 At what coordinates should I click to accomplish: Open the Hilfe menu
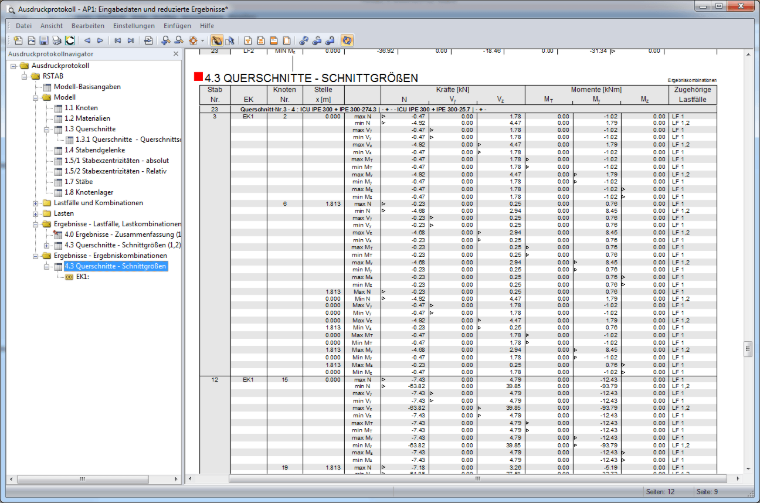207,26
